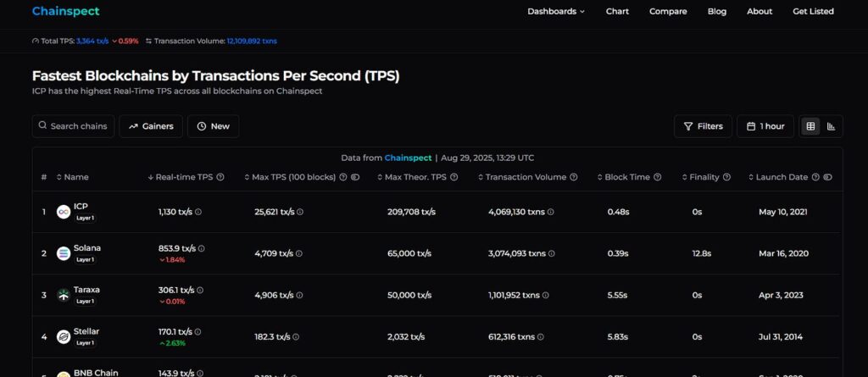Click the Stellar chain logo
This screenshot has height=377, width=868.
pyautogui.click(x=64, y=336)
